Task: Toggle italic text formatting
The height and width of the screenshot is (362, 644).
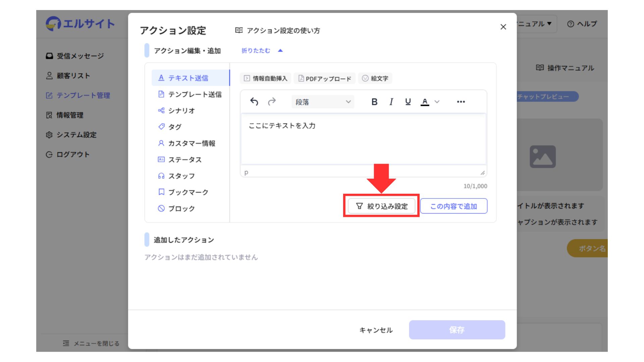Action: pos(391,102)
